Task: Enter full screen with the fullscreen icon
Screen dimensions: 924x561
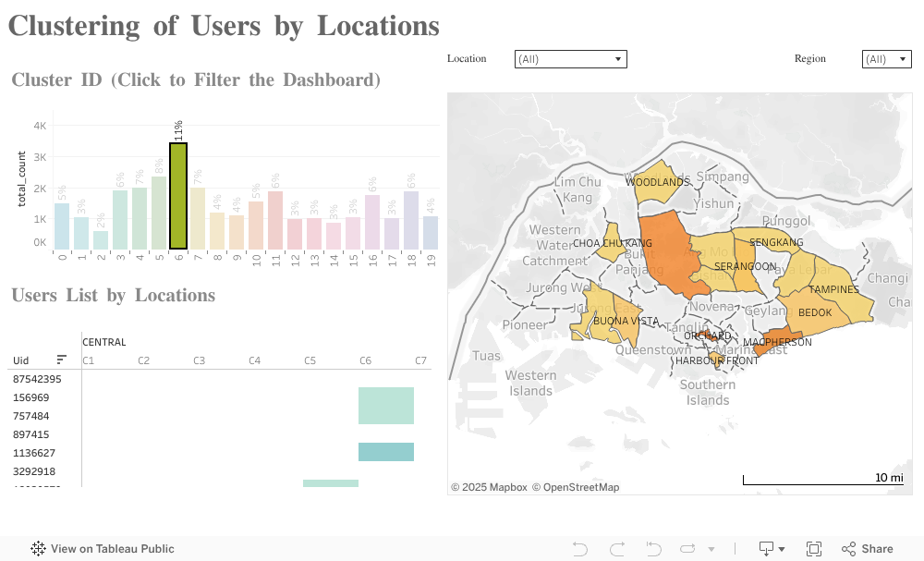Action: pos(814,549)
